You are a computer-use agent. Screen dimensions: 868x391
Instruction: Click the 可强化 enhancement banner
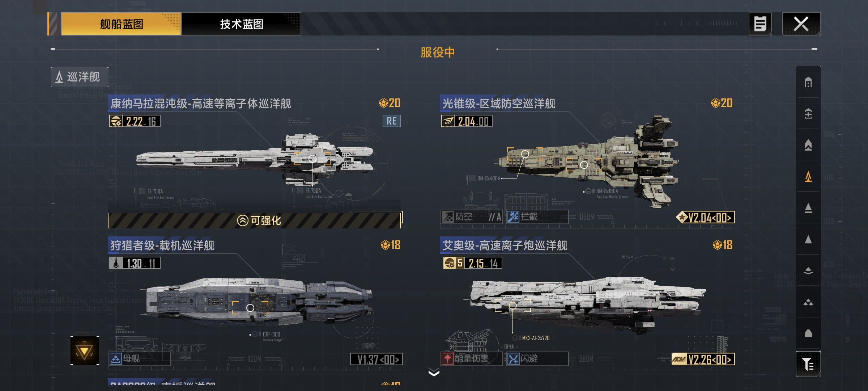[255, 220]
